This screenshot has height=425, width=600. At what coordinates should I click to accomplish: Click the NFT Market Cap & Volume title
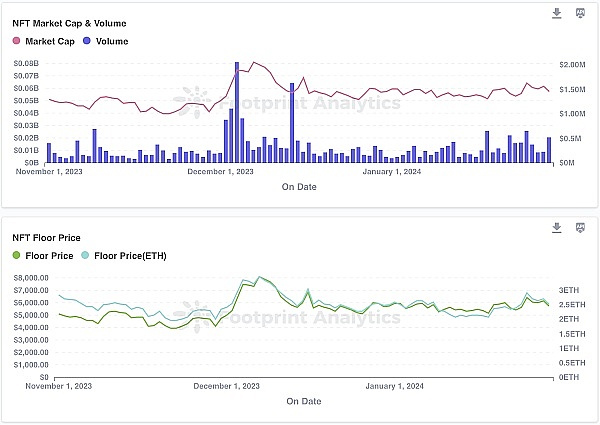click(x=68, y=21)
